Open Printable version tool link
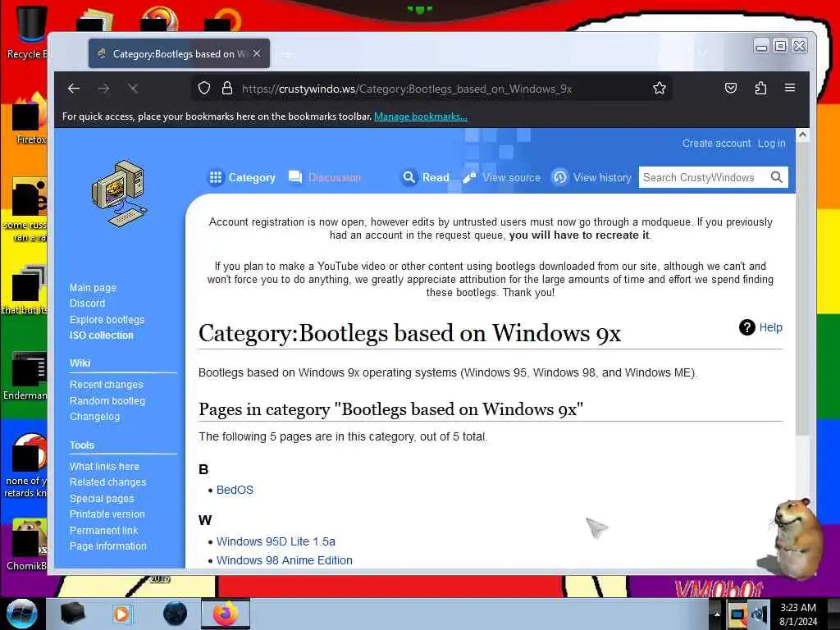840x630 pixels. point(107,514)
